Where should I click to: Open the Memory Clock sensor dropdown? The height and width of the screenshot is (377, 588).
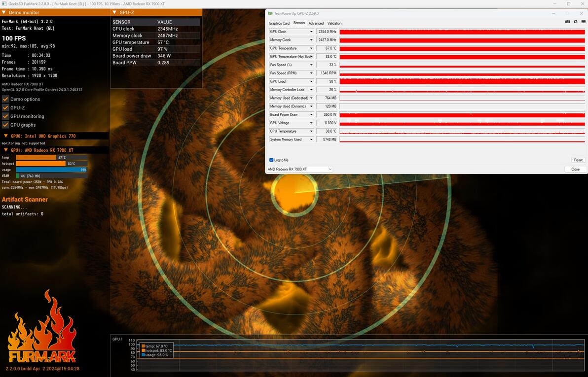tap(311, 40)
